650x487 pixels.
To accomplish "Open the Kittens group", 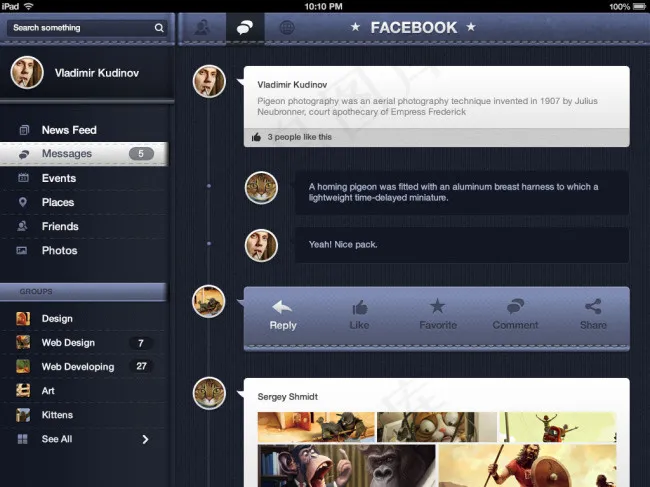I will pos(85,415).
